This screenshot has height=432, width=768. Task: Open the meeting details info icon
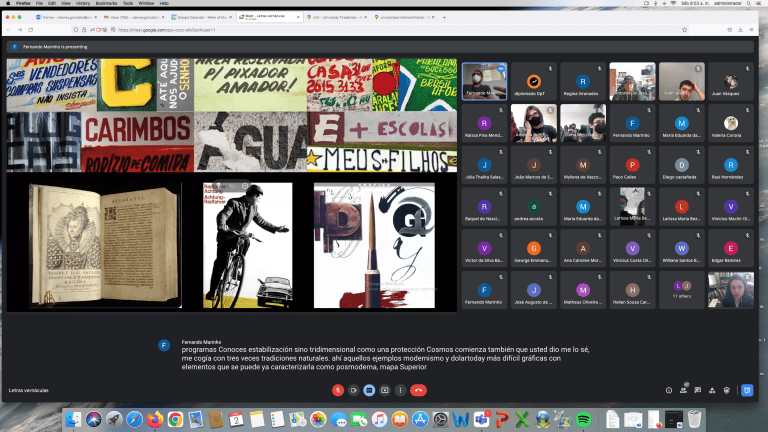pos(669,389)
